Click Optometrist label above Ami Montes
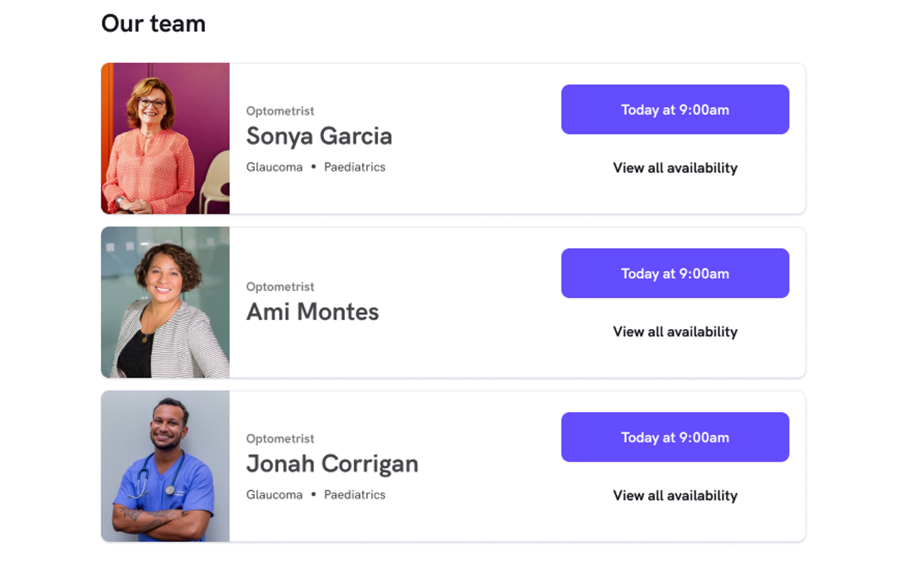The image size is (907, 588). click(280, 287)
